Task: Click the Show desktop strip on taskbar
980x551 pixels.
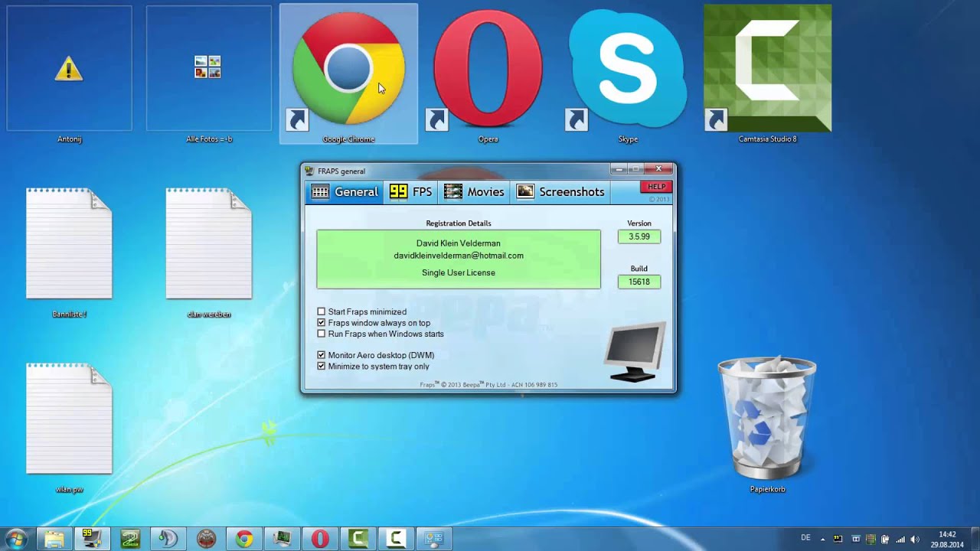Action: [975, 539]
